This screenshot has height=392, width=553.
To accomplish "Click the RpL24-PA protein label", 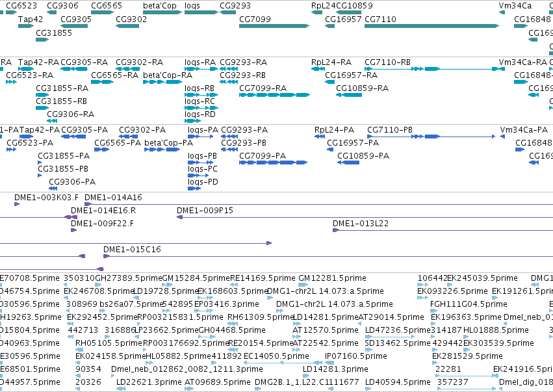I will [x=334, y=130].
